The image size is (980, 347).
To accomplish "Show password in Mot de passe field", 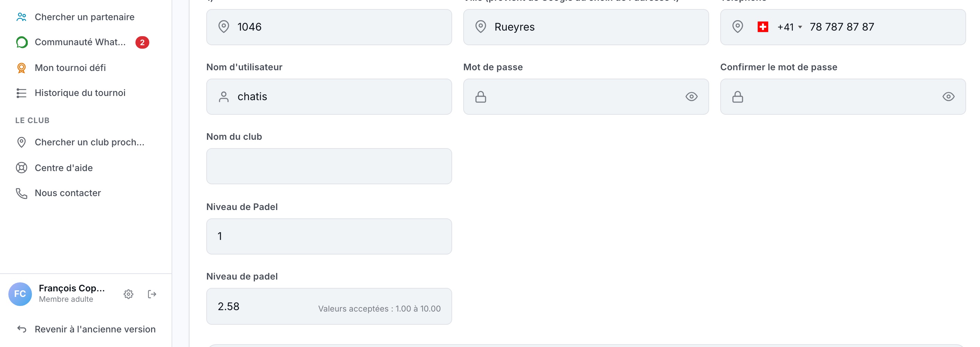I will click(x=691, y=97).
